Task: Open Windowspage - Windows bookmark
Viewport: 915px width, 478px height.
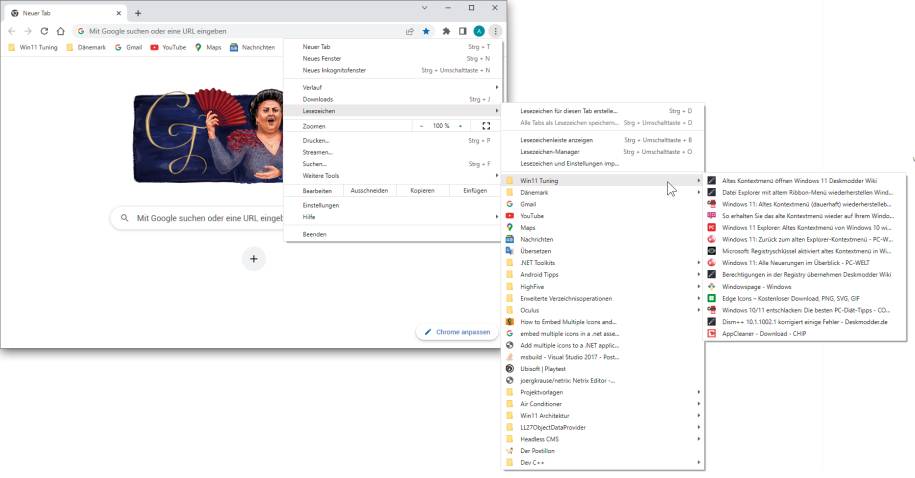Action: coord(805,287)
